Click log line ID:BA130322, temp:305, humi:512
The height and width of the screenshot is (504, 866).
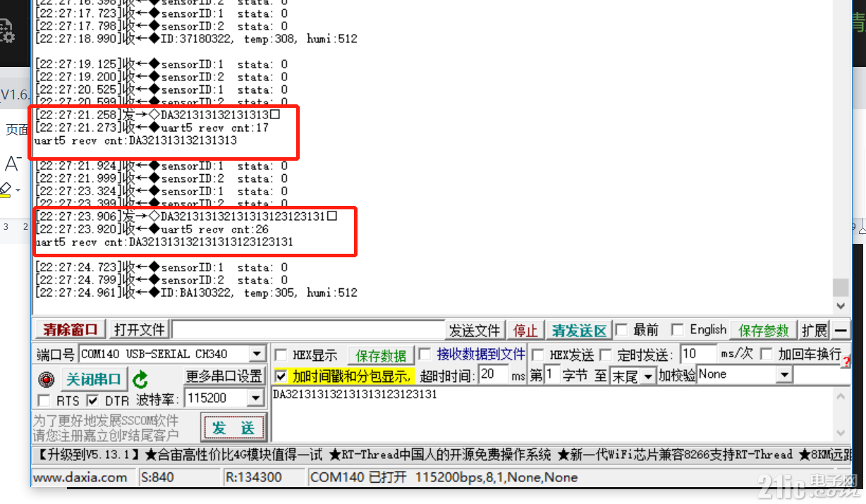[x=196, y=293]
